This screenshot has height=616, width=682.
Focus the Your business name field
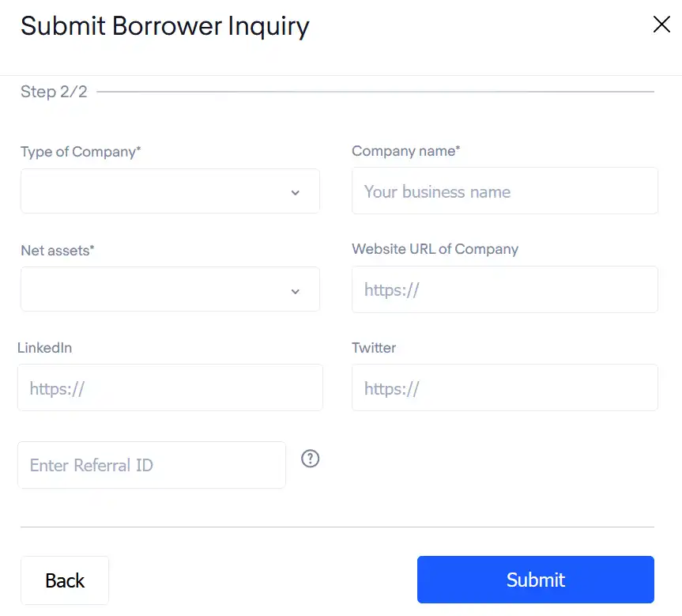(504, 191)
